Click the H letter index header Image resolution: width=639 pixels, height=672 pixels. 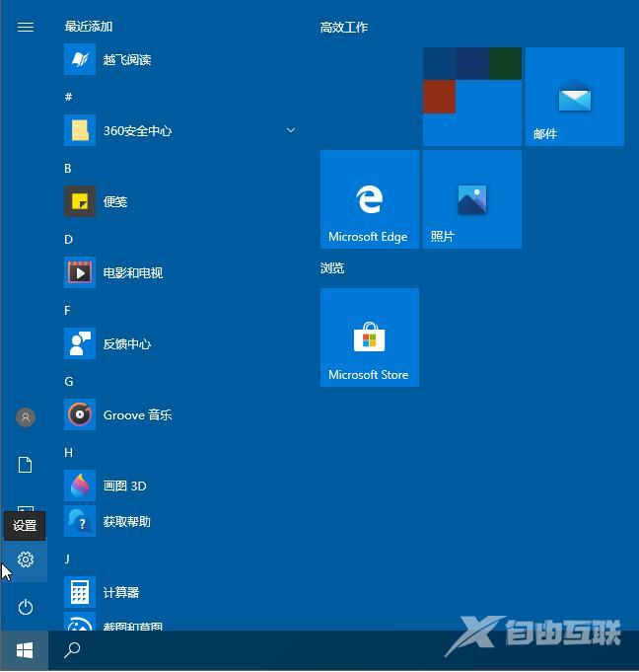68,453
